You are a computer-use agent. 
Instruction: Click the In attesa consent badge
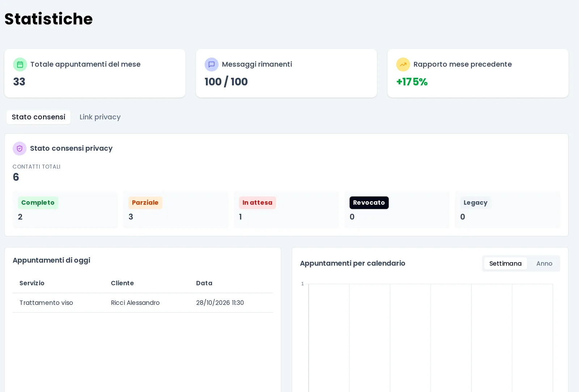257,203
